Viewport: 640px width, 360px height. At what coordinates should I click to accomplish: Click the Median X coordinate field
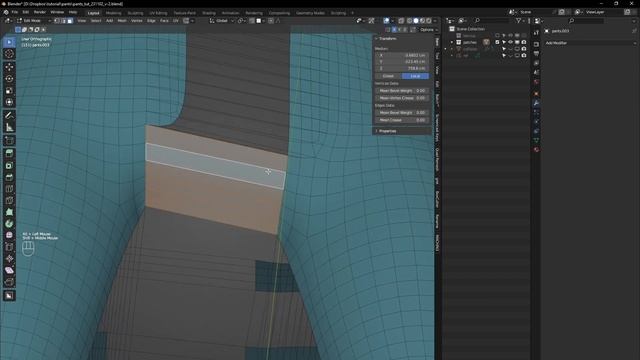click(x=402, y=55)
